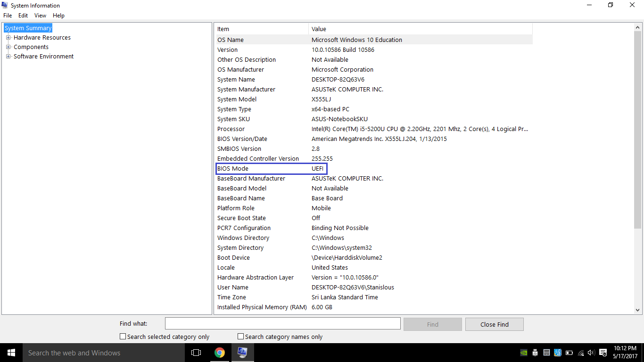Click the scrollbar up arrow in details pane
644x362 pixels.
click(637, 27)
